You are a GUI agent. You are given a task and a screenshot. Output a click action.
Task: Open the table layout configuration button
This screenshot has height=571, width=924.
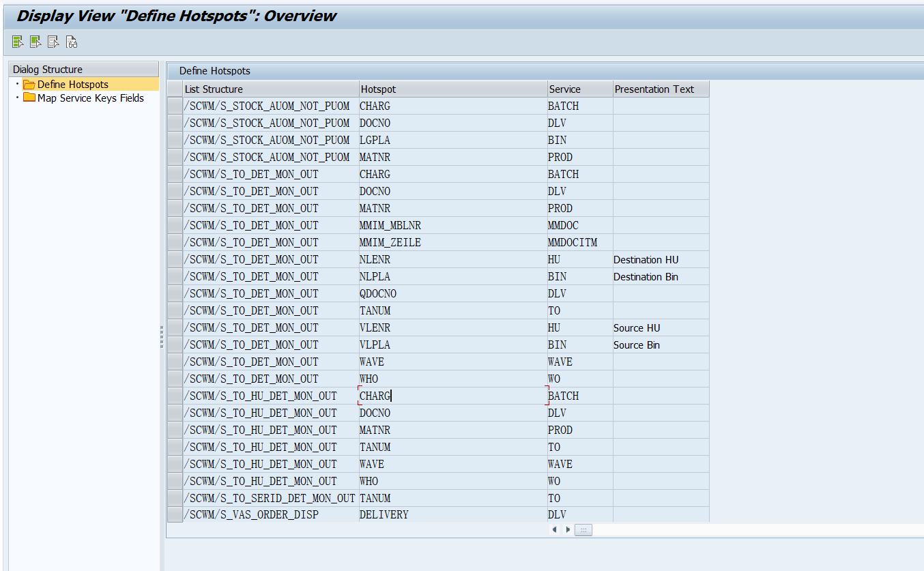pyautogui.click(x=583, y=529)
